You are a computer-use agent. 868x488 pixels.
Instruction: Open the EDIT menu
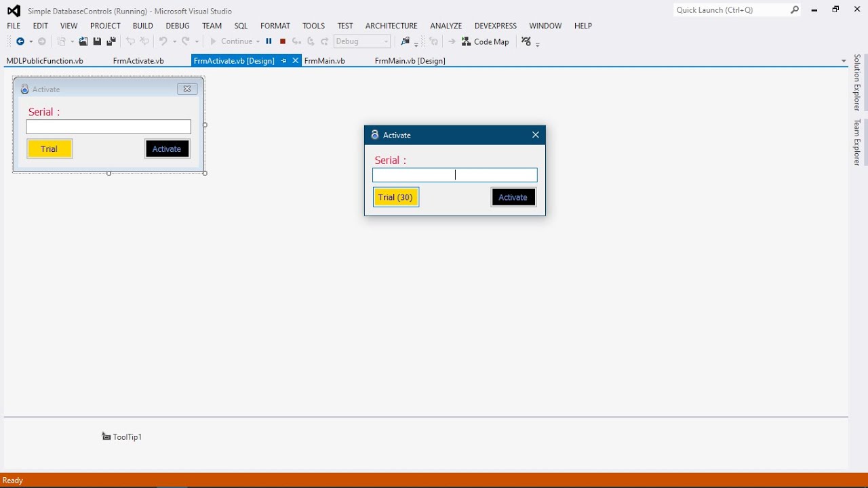pos(40,26)
